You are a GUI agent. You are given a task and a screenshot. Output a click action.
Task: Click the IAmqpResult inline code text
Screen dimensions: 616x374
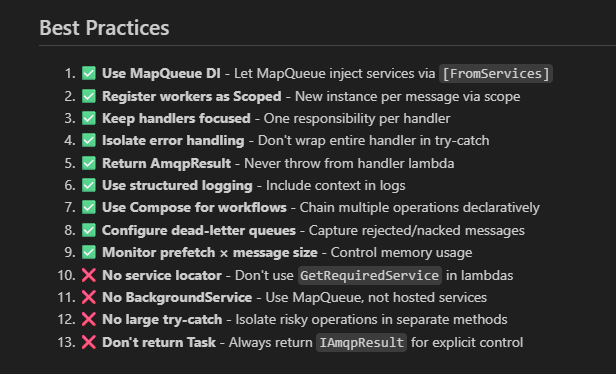(x=361, y=342)
